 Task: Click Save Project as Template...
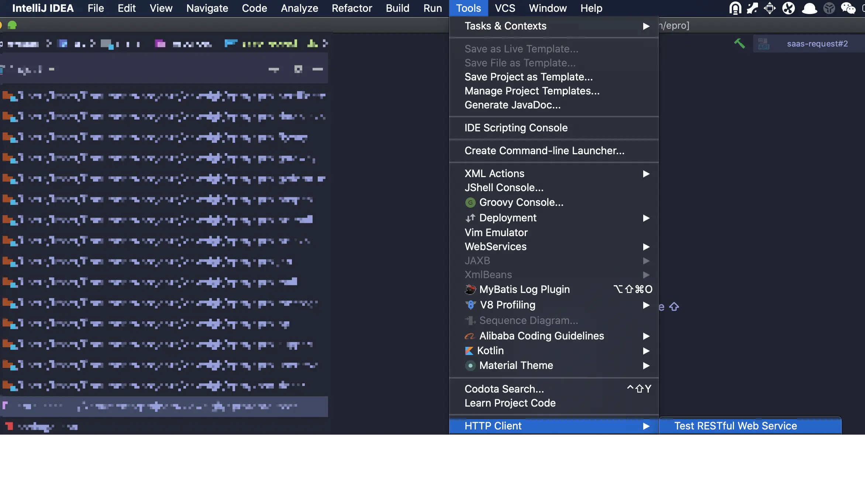click(x=528, y=77)
